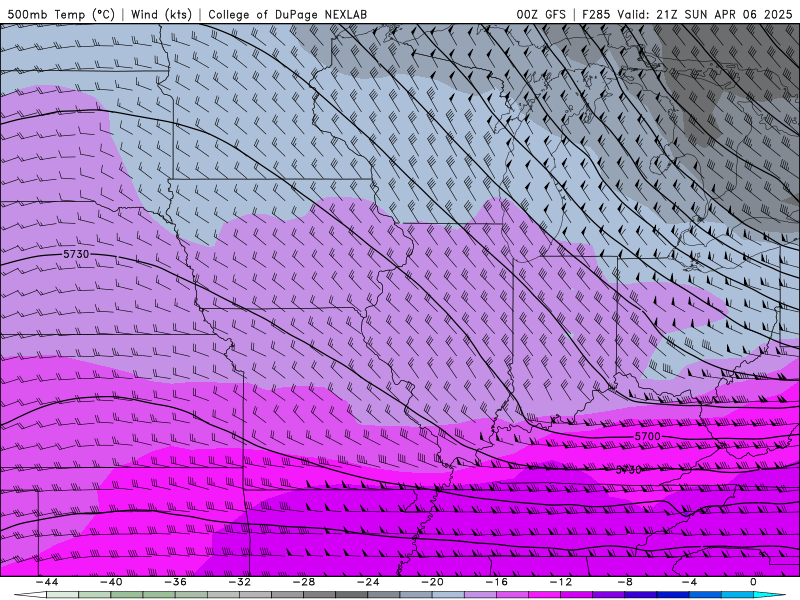Click the "500mb Temp (°C)" title text
Image resolution: width=800 pixels, height=600 pixels.
pyautogui.click(x=61, y=14)
